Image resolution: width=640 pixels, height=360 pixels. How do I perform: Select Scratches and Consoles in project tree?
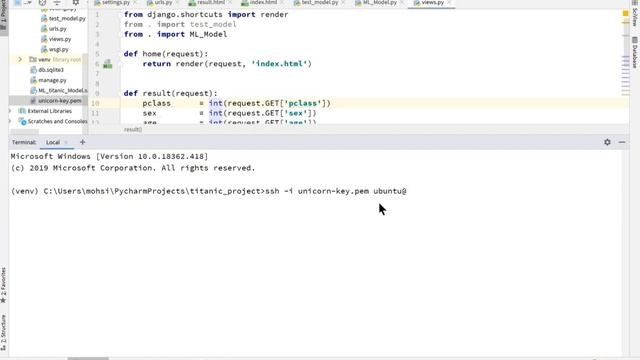point(57,121)
